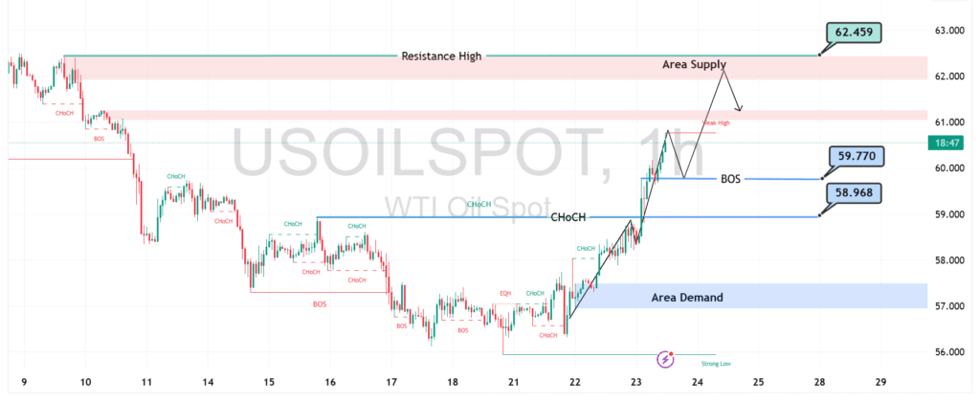Click the Weak High label
The height and width of the screenshot is (403, 980).
coord(716,123)
